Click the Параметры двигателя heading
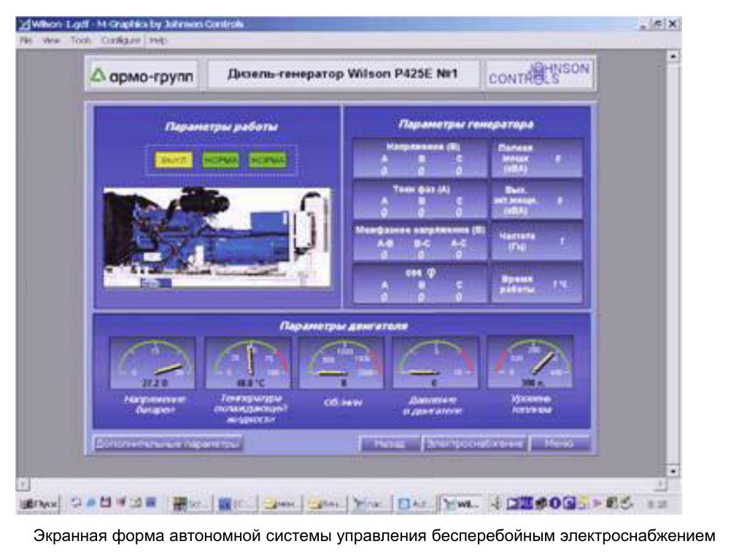Image resolution: width=747 pixels, height=560 pixels. pyautogui.click(x=343, y=326)
